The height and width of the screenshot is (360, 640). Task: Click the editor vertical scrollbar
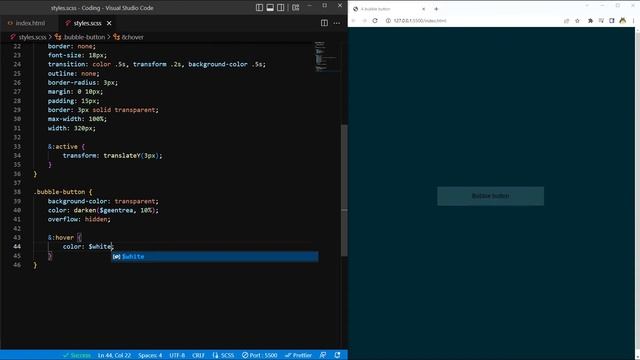(344, 190)
